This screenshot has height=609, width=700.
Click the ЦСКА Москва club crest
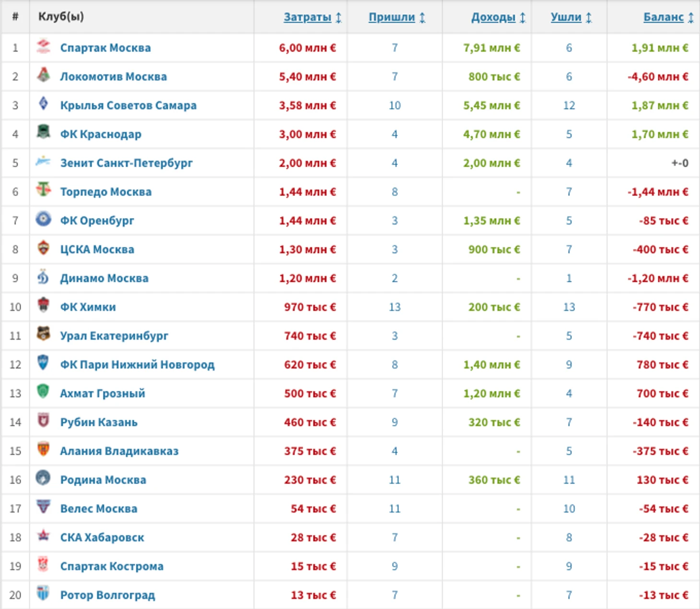click(x=43, y=248)
